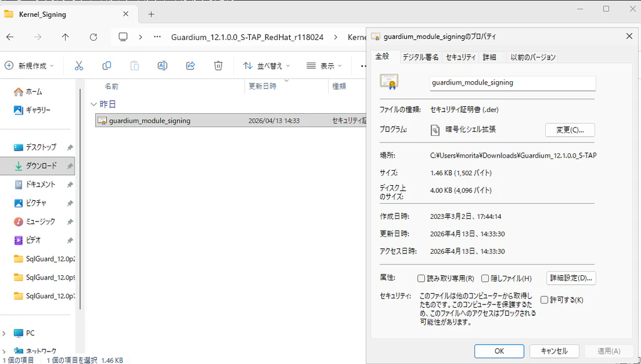Refresh the Explorer folder view
This screenshot has height=364, width=641.
pyautogui.click(x=93, y=37)
